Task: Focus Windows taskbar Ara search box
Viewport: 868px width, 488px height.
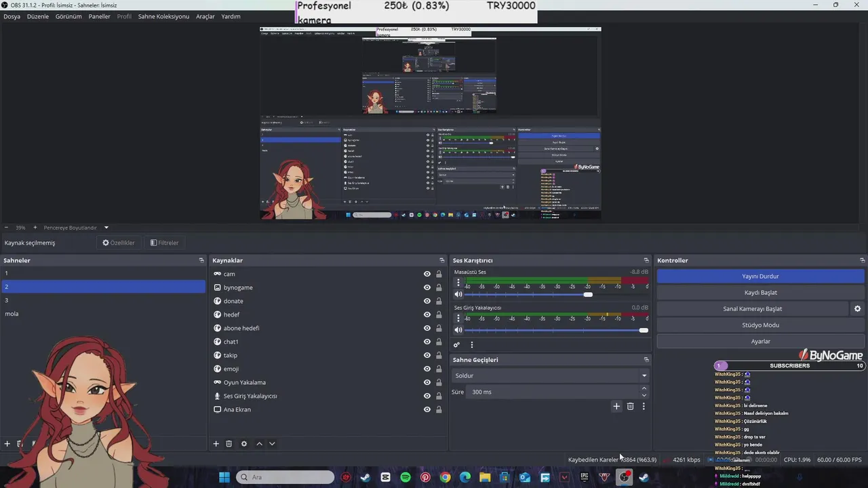Action: (x=285, y=477)
